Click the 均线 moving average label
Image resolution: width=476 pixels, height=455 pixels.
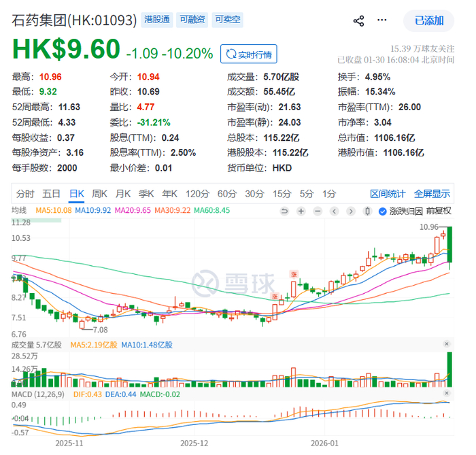point(19,210)
